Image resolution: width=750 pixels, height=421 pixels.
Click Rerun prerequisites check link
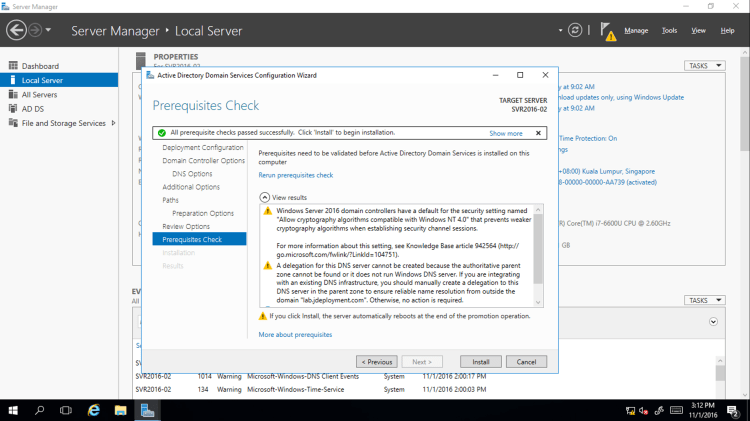pos(296,175)
